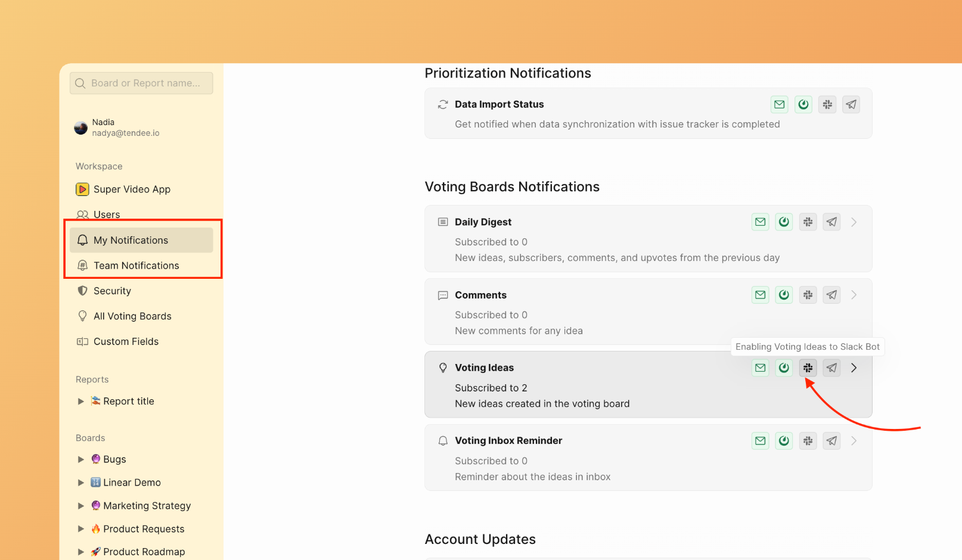Open the My Notifications section
The width and height of the screenshot is (962, 560).
pos(131,240)
